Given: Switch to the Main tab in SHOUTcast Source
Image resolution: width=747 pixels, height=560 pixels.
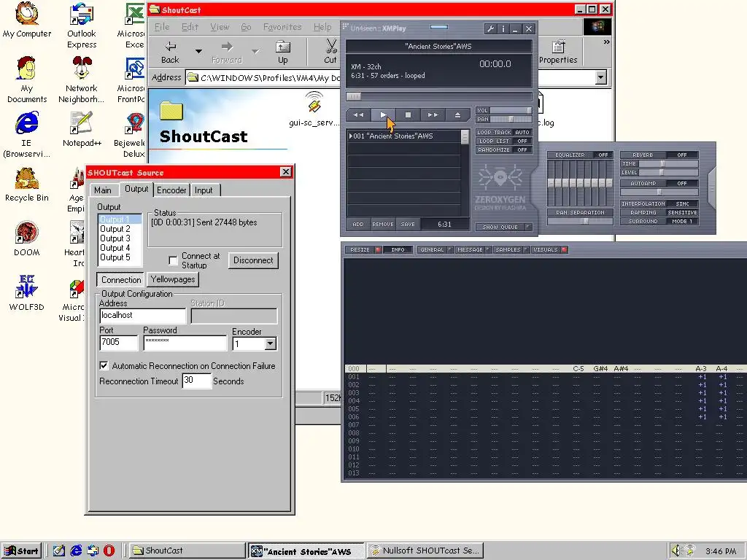Looking at the screenshot, I should coord(102,190).
